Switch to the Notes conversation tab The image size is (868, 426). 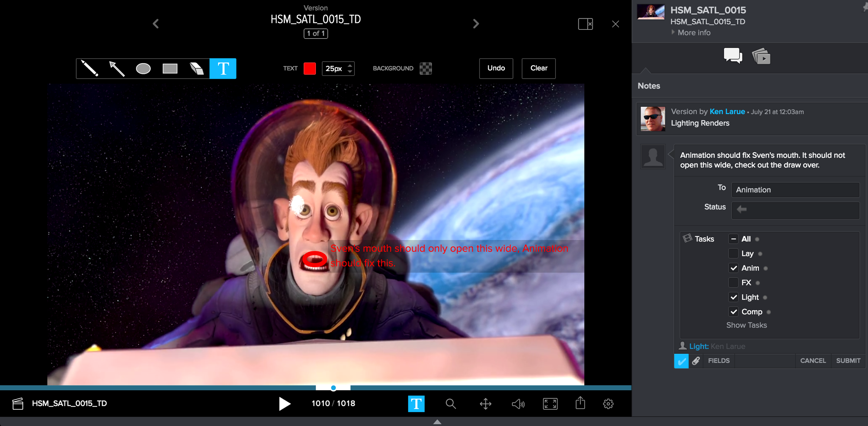733,56
